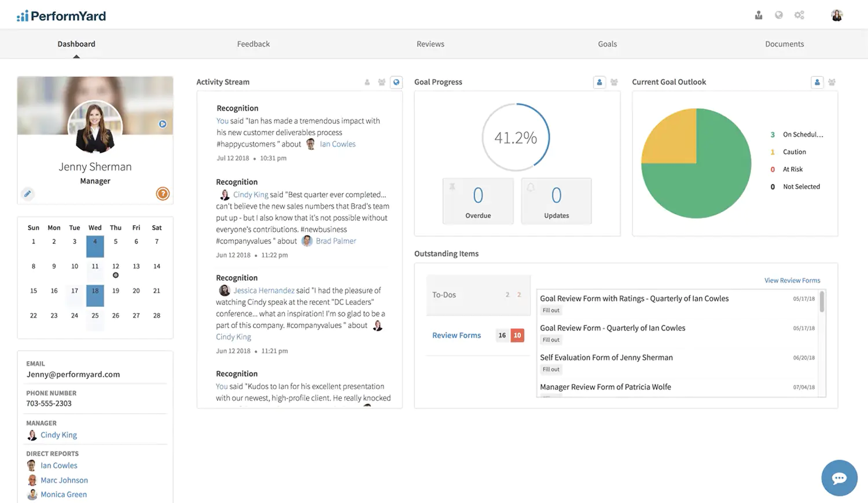This screenshot has width=868, height=503.
Task: Click the PerformYard logo
Action: tap(61, 16)
